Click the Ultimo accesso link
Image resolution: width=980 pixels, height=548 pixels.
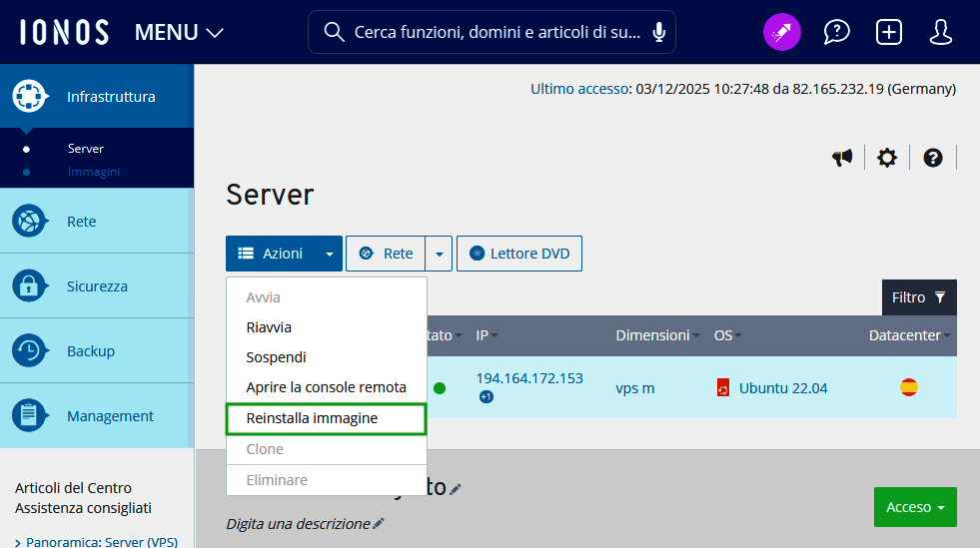tap(579, 89)
